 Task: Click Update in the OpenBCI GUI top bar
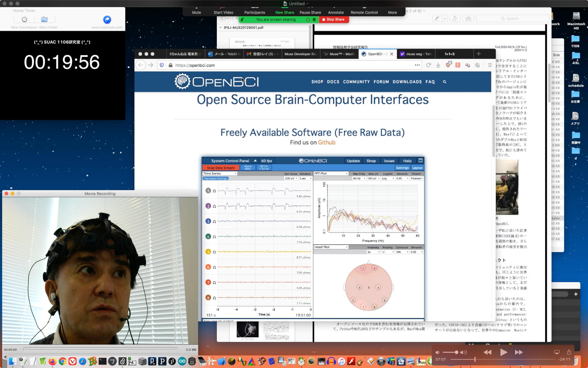pyautogui.click(x=353, y=161)
